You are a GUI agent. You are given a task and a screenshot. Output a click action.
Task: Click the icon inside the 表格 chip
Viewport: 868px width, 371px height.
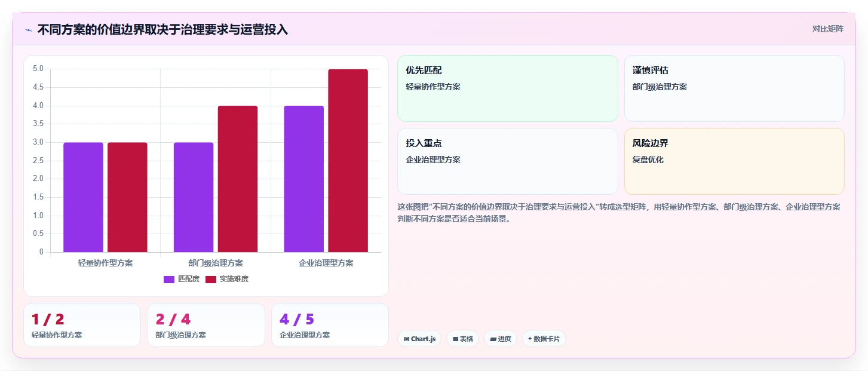(x=455, y=339)
